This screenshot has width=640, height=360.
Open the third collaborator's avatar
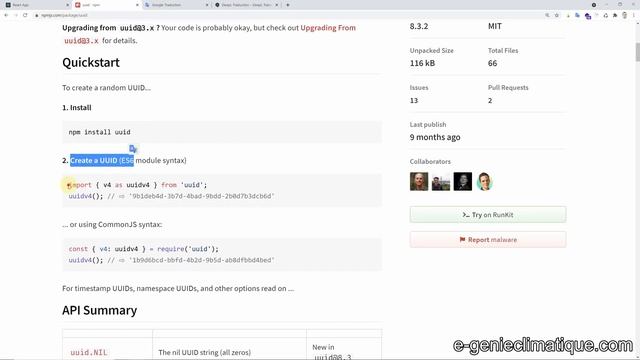[x=462, y=181]
